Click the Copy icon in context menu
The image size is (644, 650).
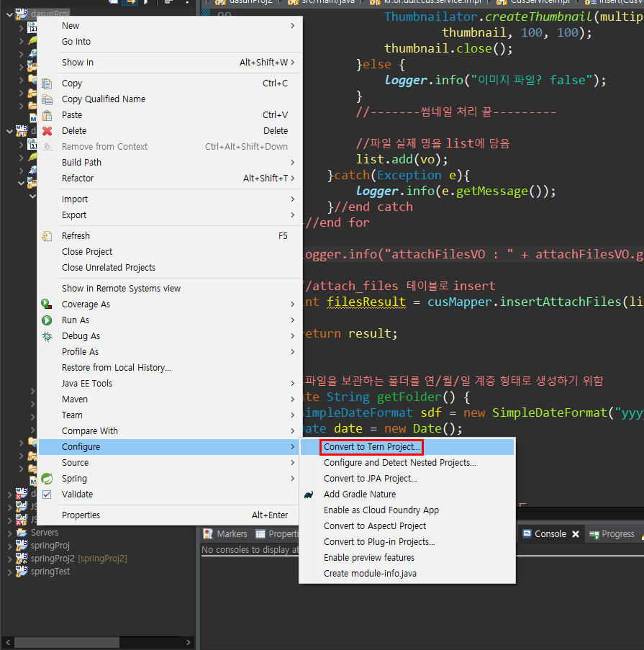(x=47, y=83)
